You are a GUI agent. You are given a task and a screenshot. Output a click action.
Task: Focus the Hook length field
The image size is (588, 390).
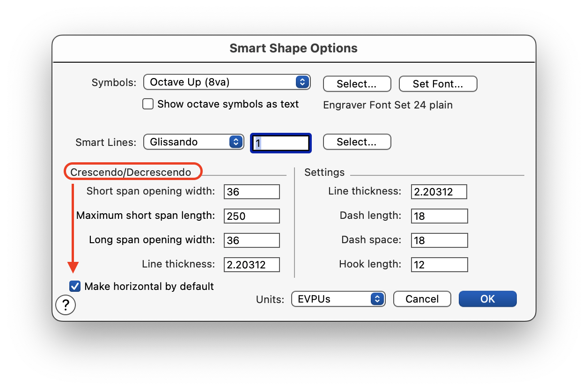(x=439, y=265)
